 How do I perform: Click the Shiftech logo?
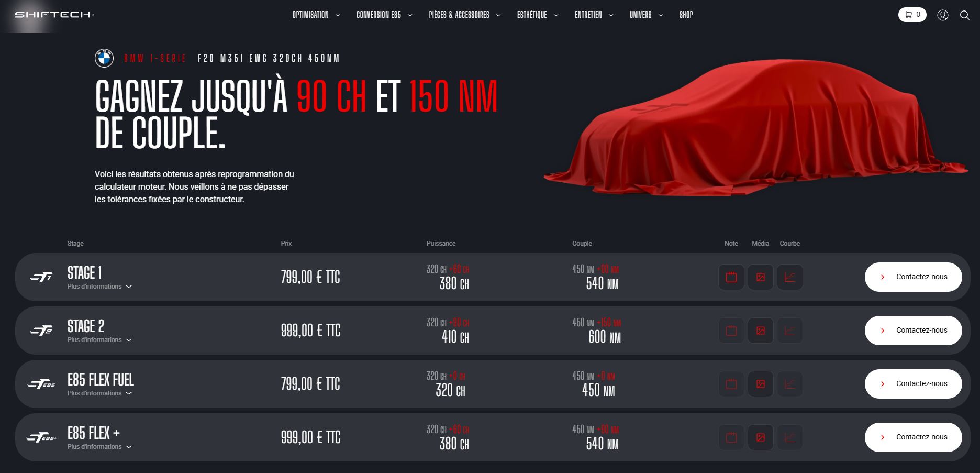click(x=54, y=15)
